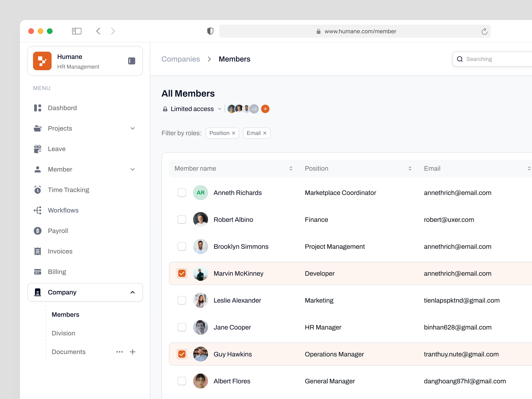Select Division under Company
This screenshot has height=399, width=532.
63,333
